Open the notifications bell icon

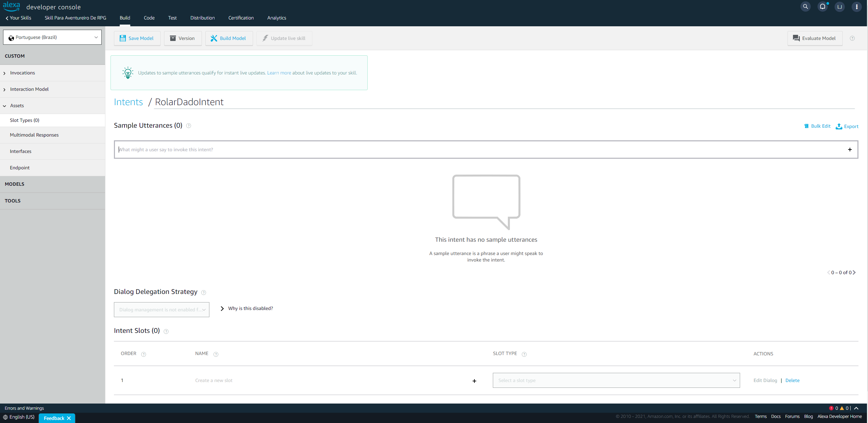[822, 6]
